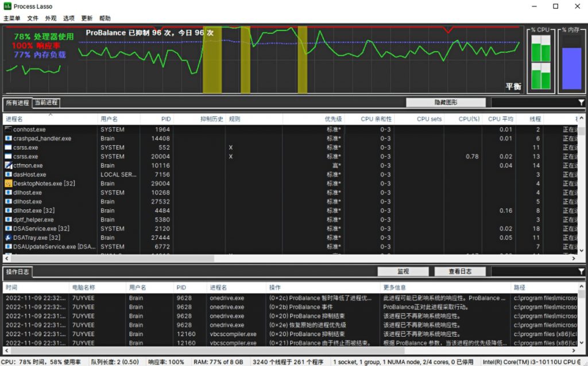This screenshot has width=588, height=366.
Task: Click the DSAUpdateService.exe process icon
Action: 8,247
